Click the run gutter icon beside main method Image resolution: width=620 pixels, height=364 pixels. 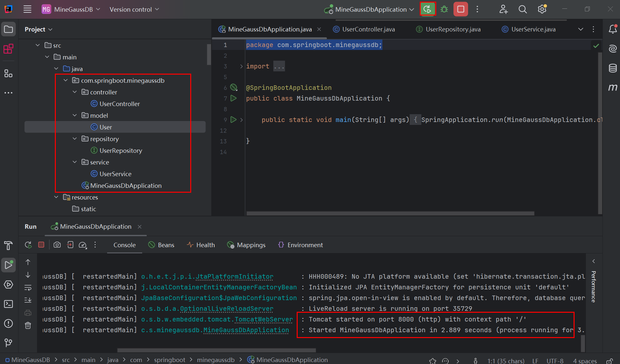click(233, 120)
